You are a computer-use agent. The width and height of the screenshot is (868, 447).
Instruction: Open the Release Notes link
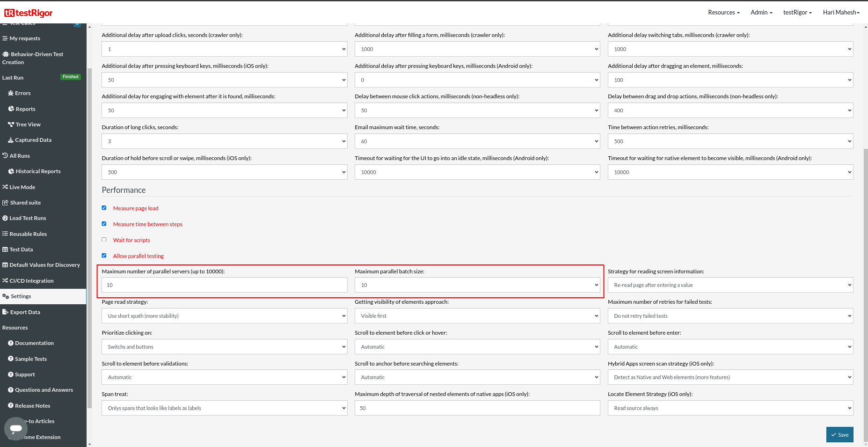coord(32,406)
